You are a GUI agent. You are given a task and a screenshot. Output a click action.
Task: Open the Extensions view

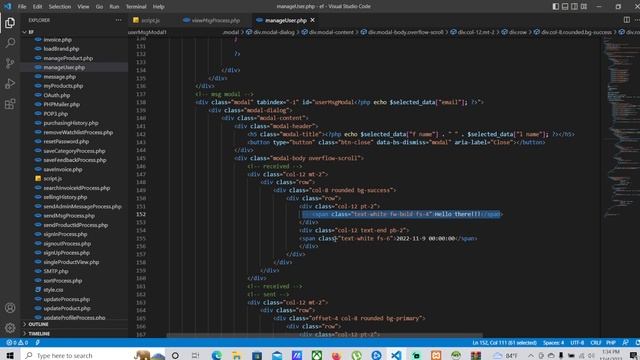pos(10,104)
